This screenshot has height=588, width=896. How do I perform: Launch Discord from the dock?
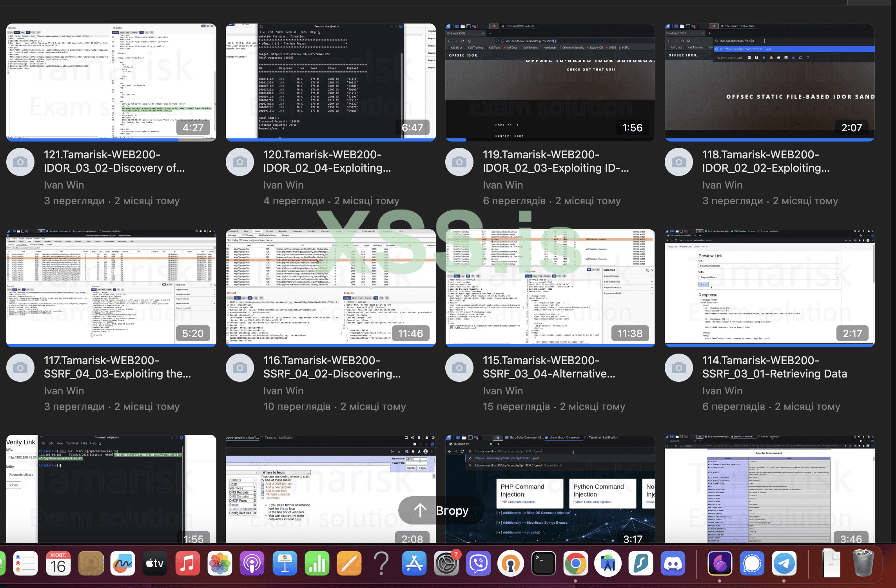[x=673, y=564]
